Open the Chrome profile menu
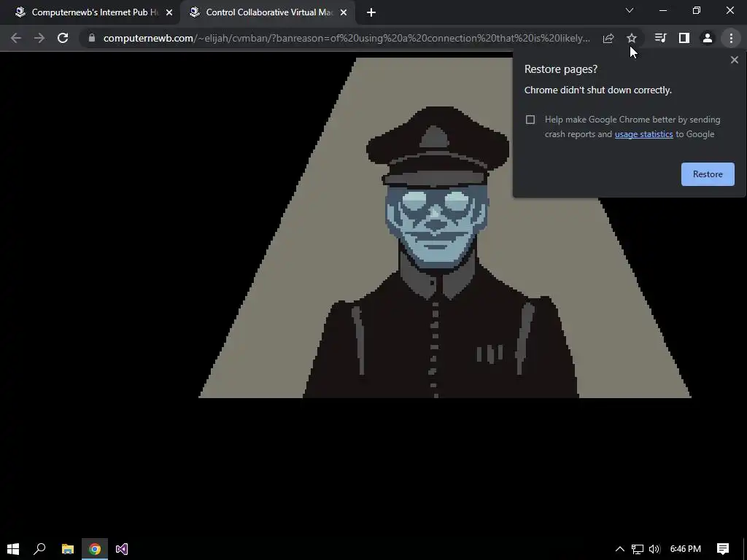 (708, 38)
